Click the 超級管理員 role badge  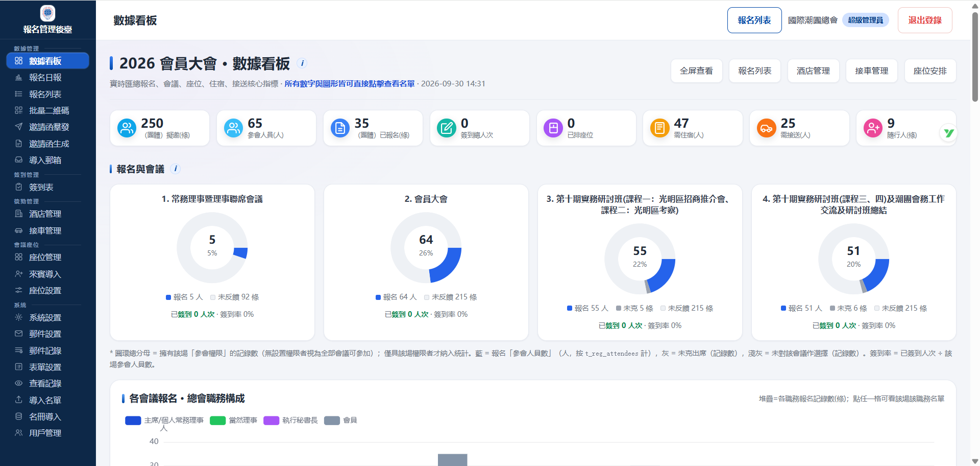[866, 20]
